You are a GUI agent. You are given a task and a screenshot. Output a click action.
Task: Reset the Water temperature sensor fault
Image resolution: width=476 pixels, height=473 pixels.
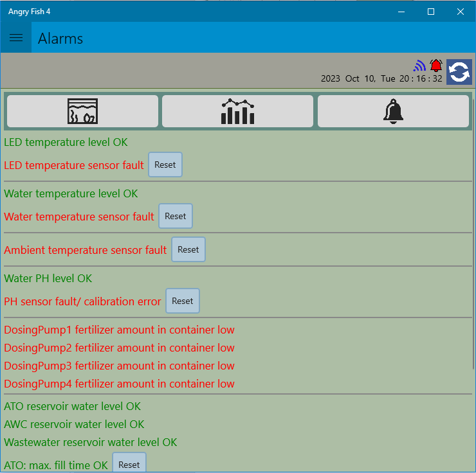coord(176,216)
